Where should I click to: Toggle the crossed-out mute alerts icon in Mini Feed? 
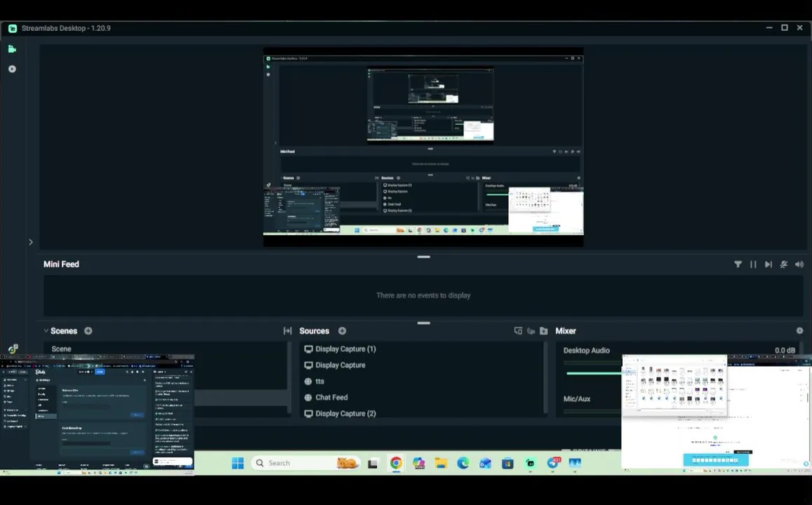(784, 264)
